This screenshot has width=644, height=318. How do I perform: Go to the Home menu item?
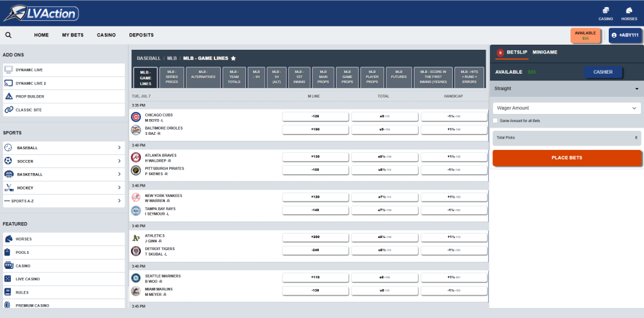pyautogui.click(x=42, y=35)
